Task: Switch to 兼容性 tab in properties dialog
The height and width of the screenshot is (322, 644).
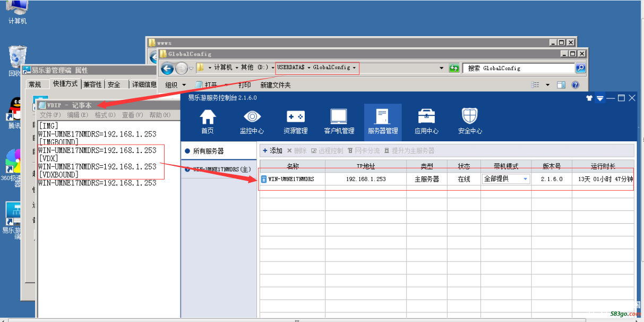Action: coord(92,84)
